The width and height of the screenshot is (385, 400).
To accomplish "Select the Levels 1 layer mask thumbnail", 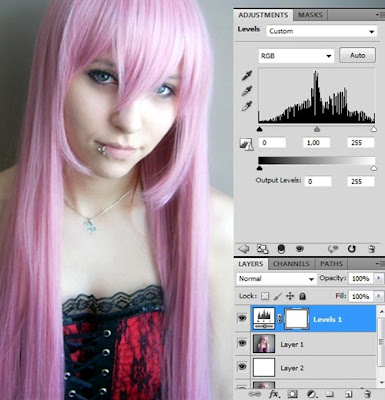I will pos(296,319).
